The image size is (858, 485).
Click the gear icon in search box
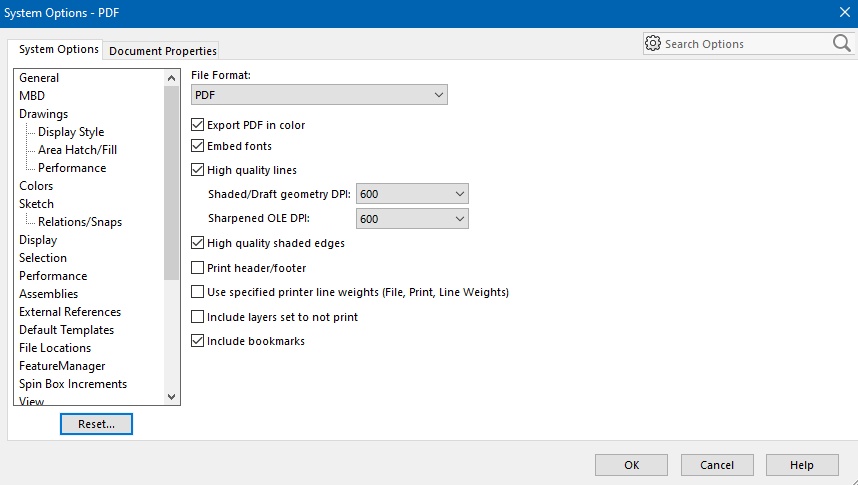(x=653, y=44)
